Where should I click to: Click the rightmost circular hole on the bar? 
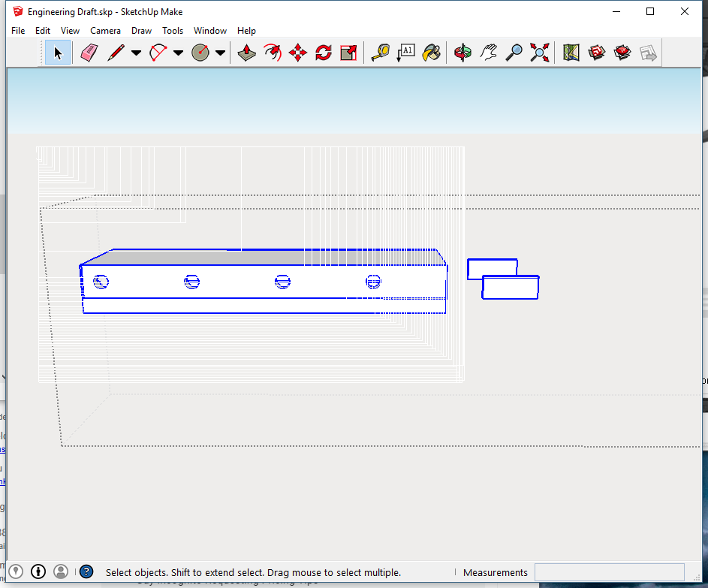point(373,282)
